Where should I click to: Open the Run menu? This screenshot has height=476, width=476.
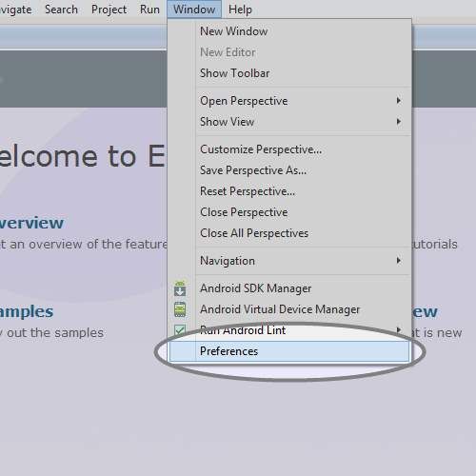pos(149,10)
